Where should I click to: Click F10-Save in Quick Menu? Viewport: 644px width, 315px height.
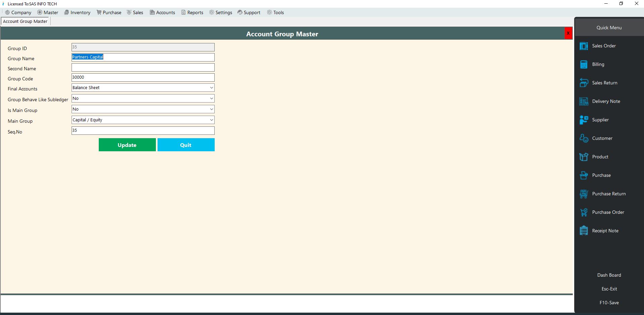click(x=609, y=303)
